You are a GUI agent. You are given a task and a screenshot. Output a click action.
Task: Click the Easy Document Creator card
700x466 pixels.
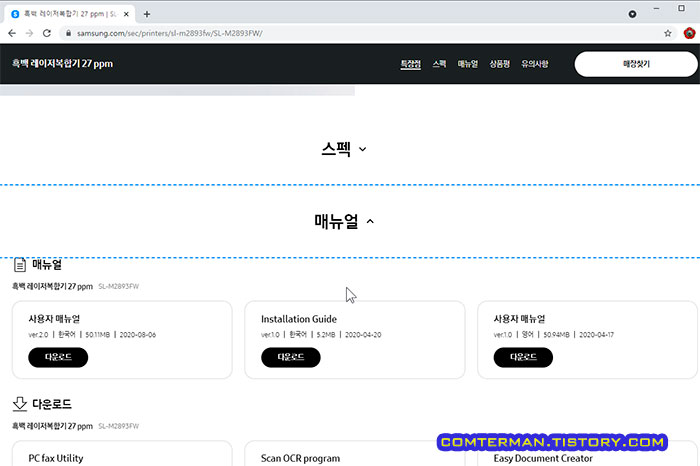click(x=587, y=454)
